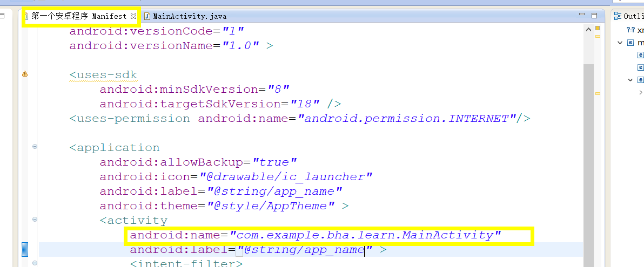Maximize the editor area
This screenshot has height=267, width=644.
click(594, 16)
